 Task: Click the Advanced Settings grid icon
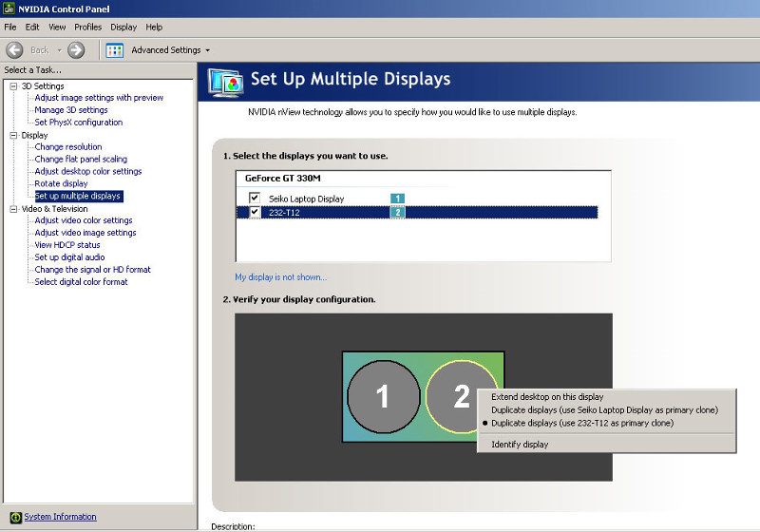pos(115,49)
